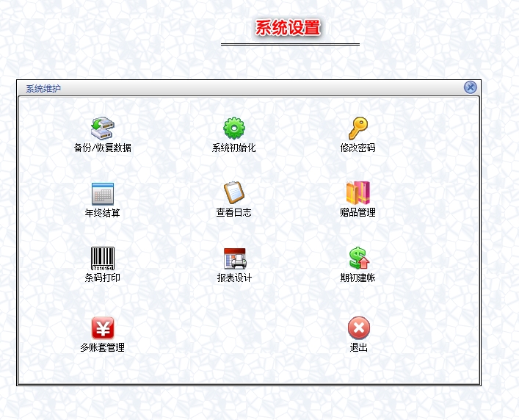This screenshot has height=420, width=519.
Task: Select the 多账套管理 text label
Action: (102, 347)
